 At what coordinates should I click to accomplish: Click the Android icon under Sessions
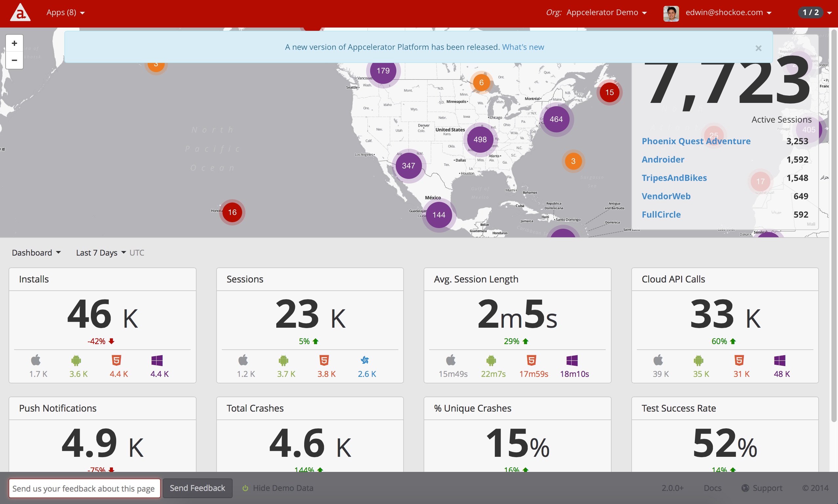click(283, 360)
